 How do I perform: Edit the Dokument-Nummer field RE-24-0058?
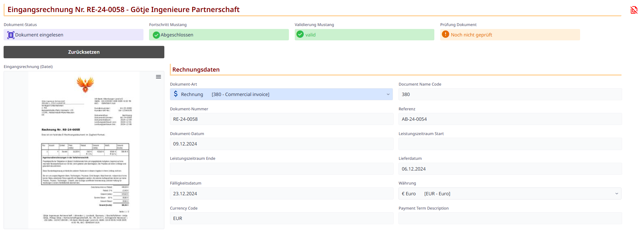(281, 119)
